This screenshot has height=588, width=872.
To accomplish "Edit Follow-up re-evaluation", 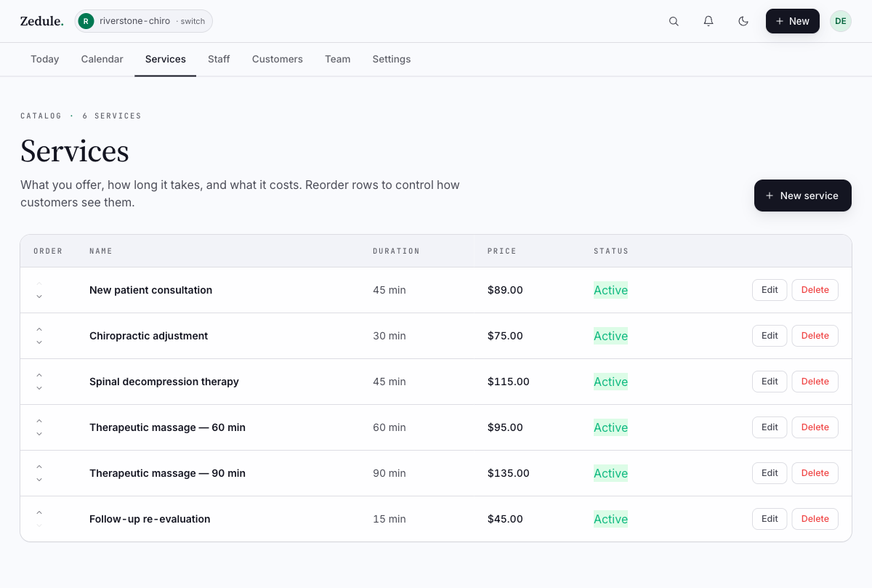I will [770, 519].
